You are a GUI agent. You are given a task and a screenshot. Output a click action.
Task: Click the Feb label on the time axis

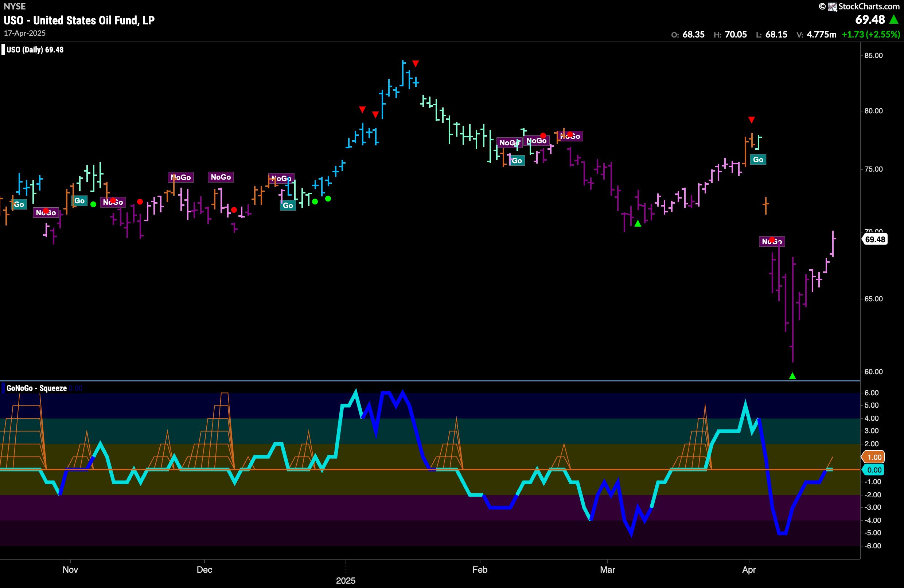click(480, 570)
